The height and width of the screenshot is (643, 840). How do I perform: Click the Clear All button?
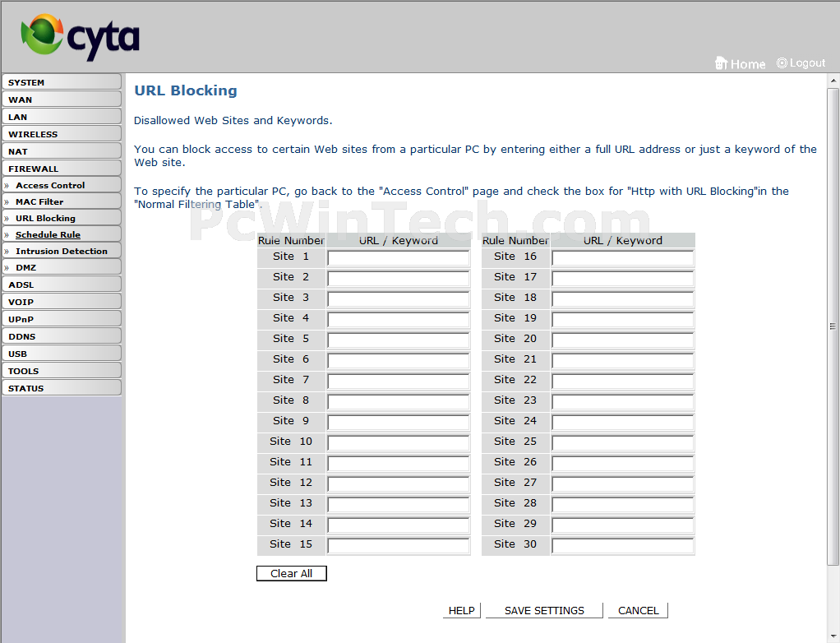292,573
